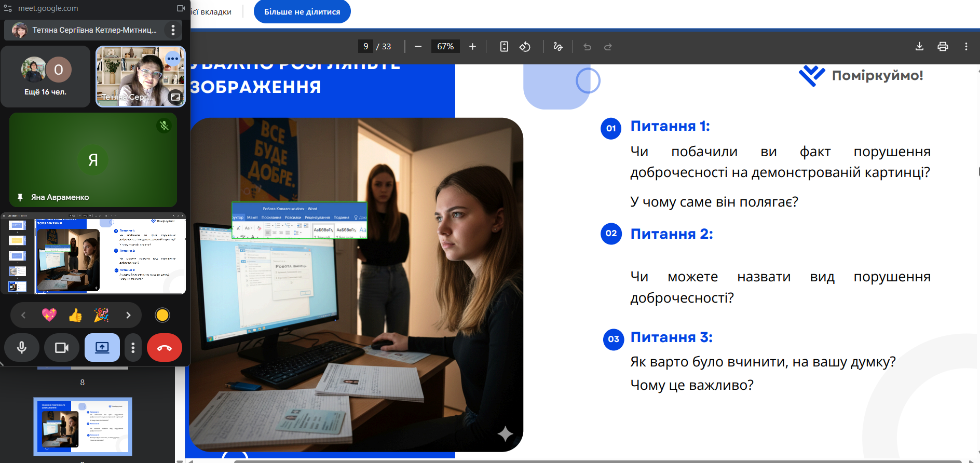The height and width of the screenshot is (463, 980).
Task: Click the page number field showing 9
Action: pyautogui.click(x=365, y=47)
